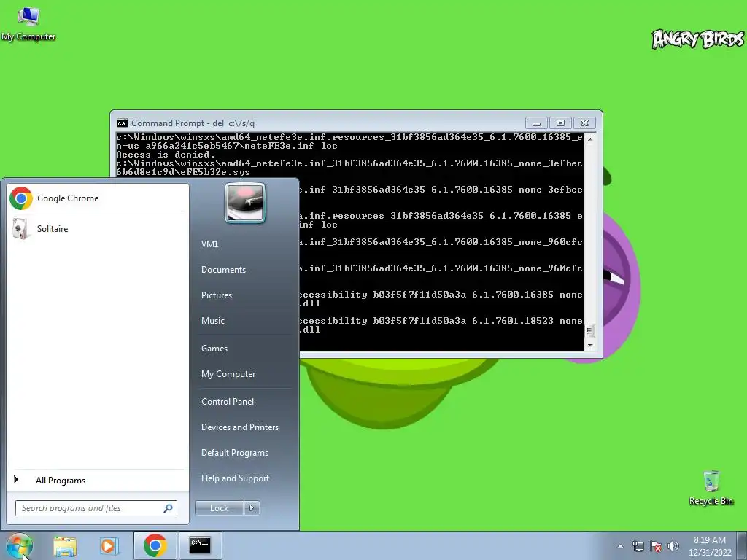The height and width of the screenshot is (560, 747).
Task: Click the Command Prompt scrollbar up arrow
Action: [589, 139]
